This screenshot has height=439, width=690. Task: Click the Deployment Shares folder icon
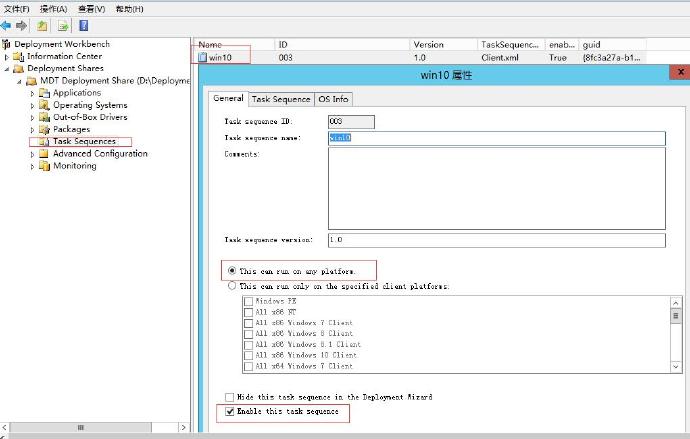tap(18, 69)
